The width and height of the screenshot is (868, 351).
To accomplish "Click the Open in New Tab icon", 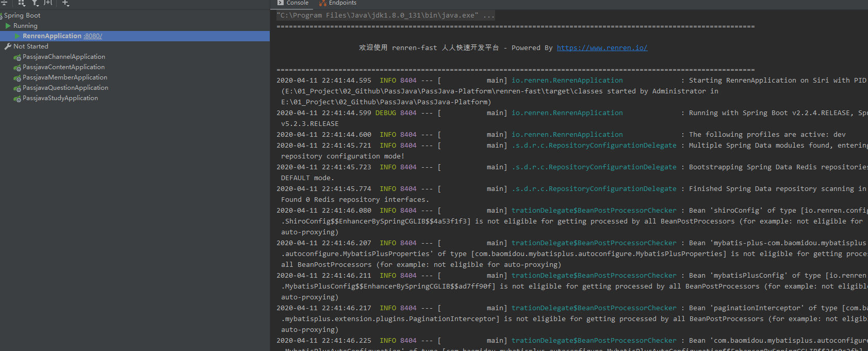I will click(x=48, y=3).
